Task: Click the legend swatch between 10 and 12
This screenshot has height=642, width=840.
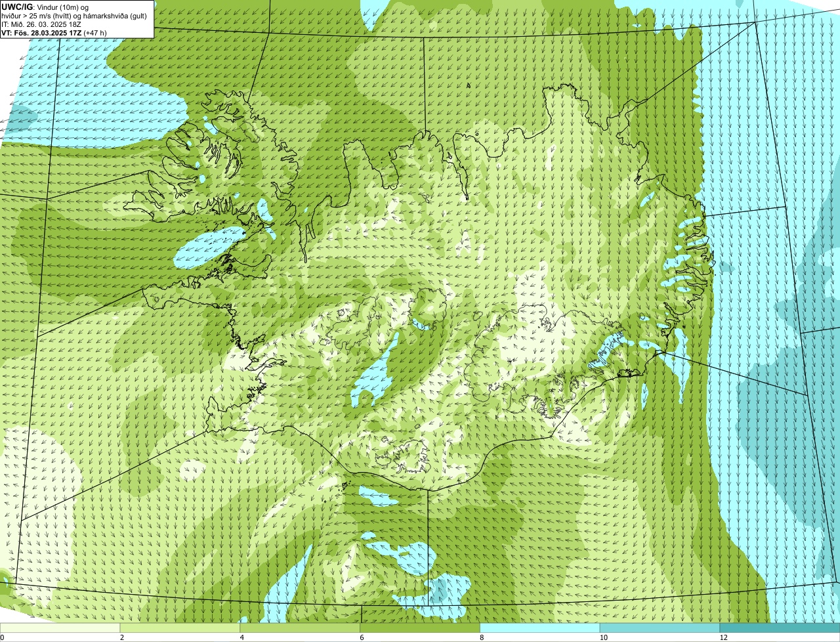Action: (660, 628)
